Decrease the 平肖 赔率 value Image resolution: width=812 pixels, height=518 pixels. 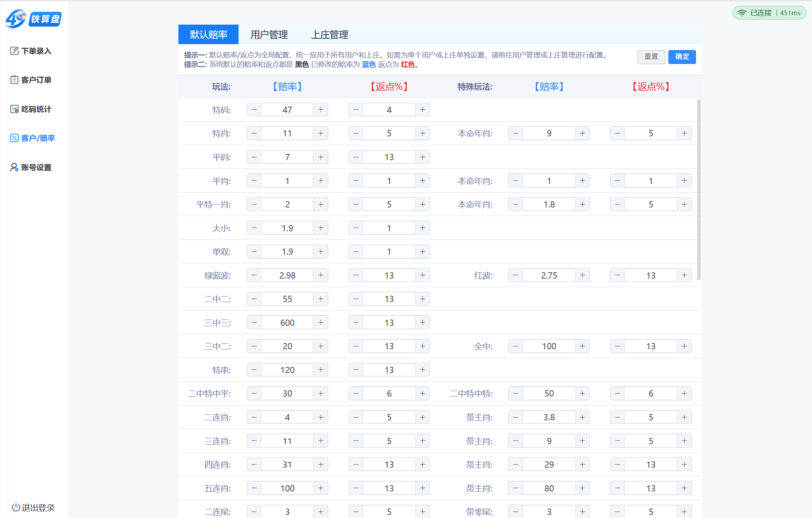click(254, 181)
